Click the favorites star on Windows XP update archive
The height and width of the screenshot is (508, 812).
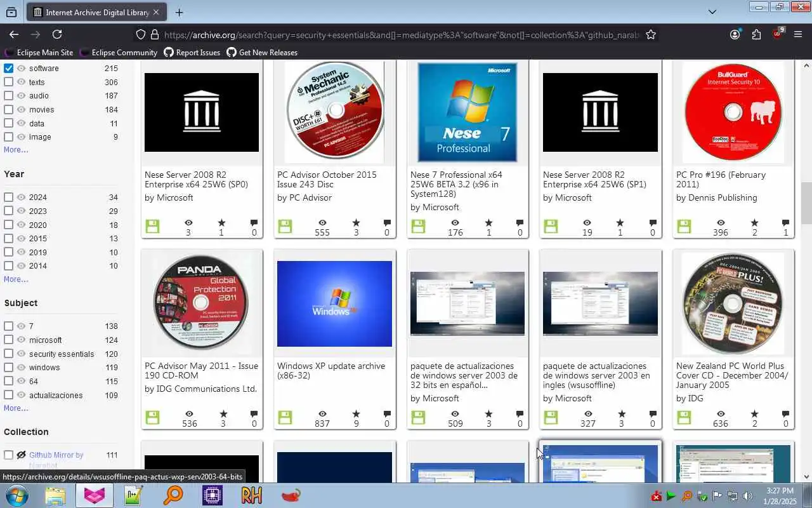tap(356, 414)
